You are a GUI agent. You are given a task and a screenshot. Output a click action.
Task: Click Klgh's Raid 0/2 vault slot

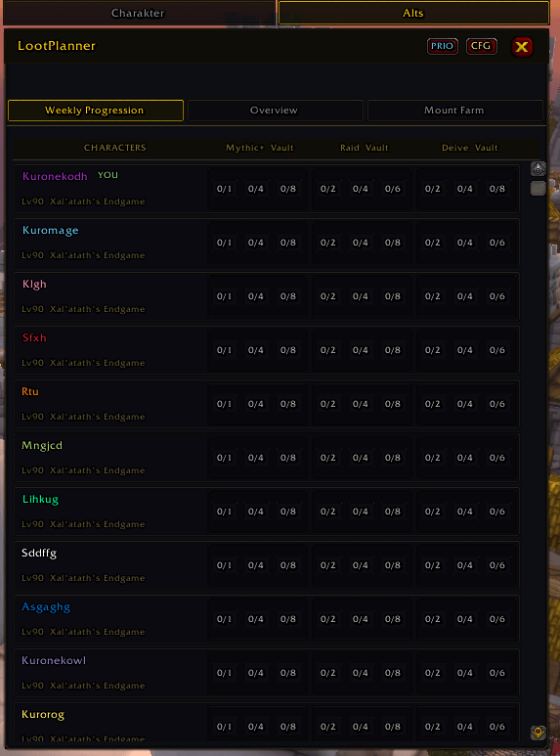click(x=327, y=296)
